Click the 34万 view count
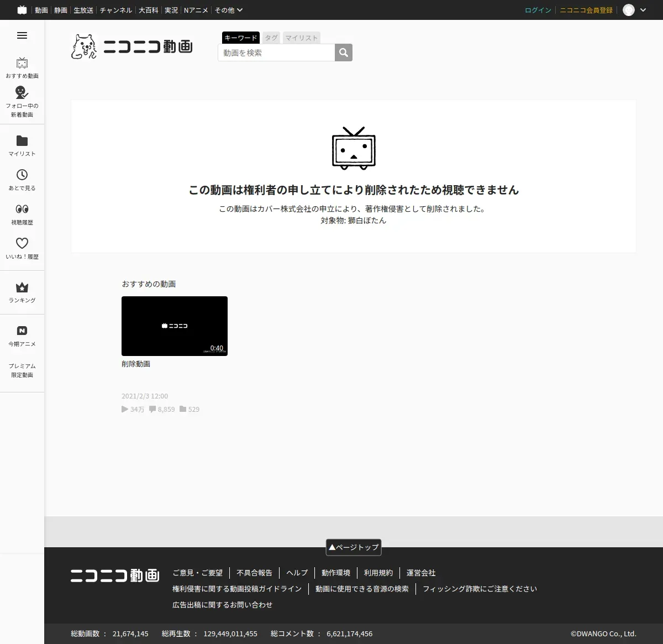The width and height of the screenshot is (663, 644). (133, 409)
